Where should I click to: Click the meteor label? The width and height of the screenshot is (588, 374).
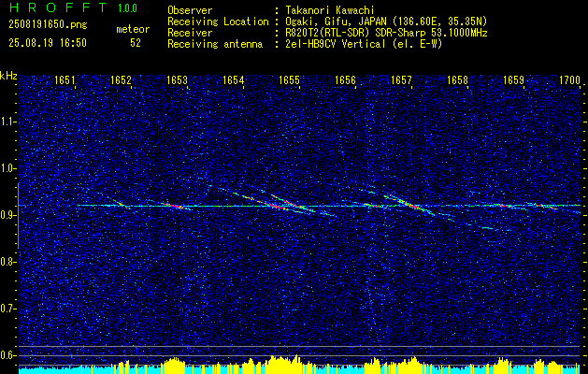(x=133, y=29)
